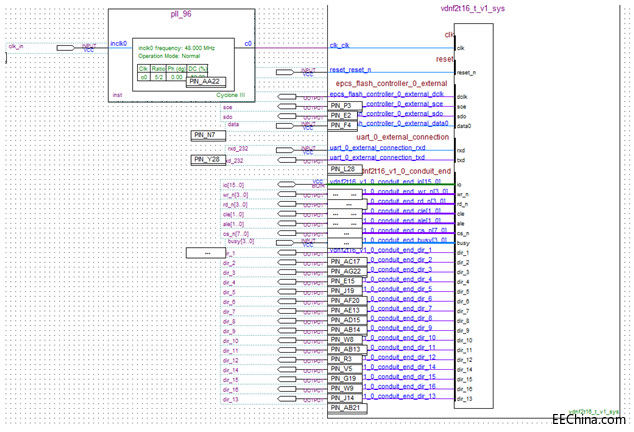Click the PIN_AB14 assignment label
Image resolution: width=634 pixels, height=432 pixels.
point(347,330)
